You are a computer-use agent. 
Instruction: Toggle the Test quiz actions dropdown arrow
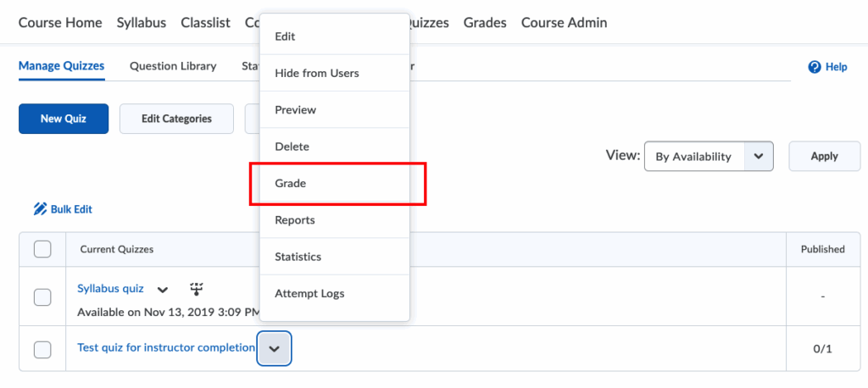(x=274, y=348)
